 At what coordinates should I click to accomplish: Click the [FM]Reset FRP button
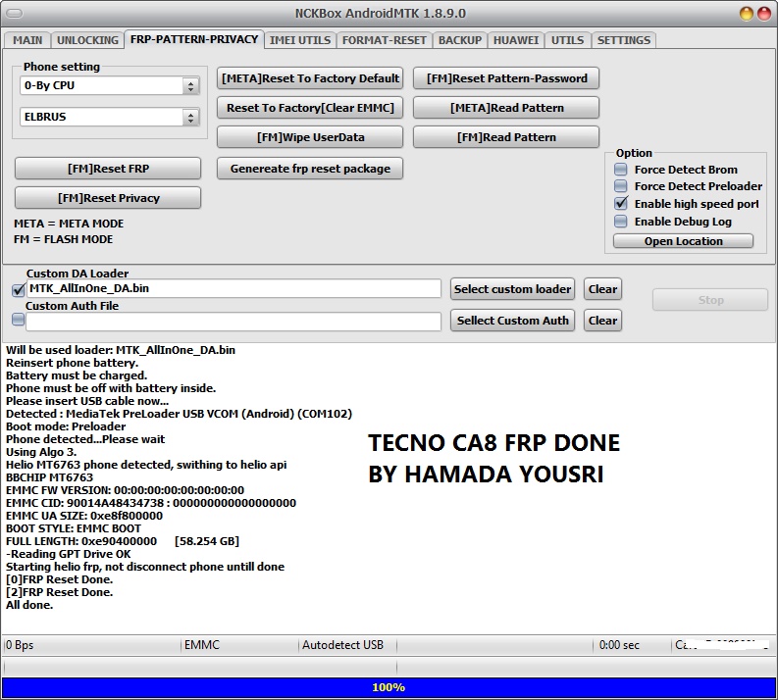coord(108,169)
